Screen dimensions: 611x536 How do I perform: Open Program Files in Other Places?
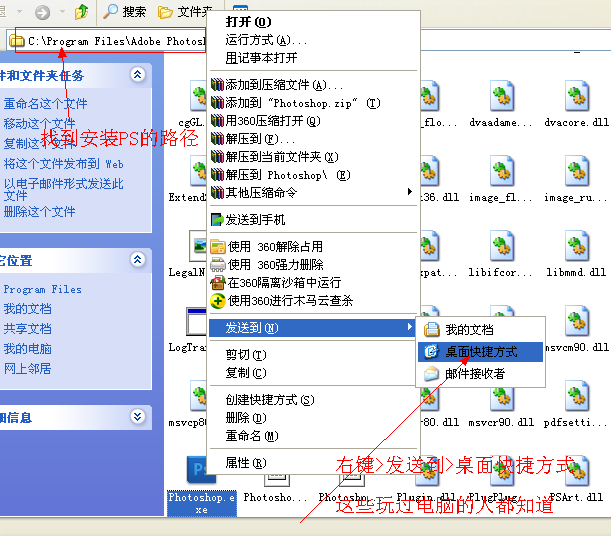tap(42, 289)
